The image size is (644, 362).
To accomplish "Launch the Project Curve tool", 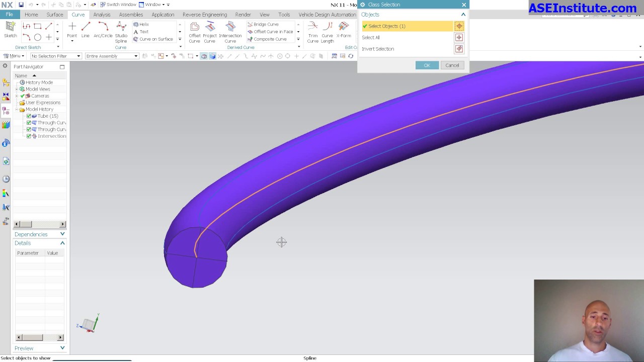I will [x=210, y=32].
